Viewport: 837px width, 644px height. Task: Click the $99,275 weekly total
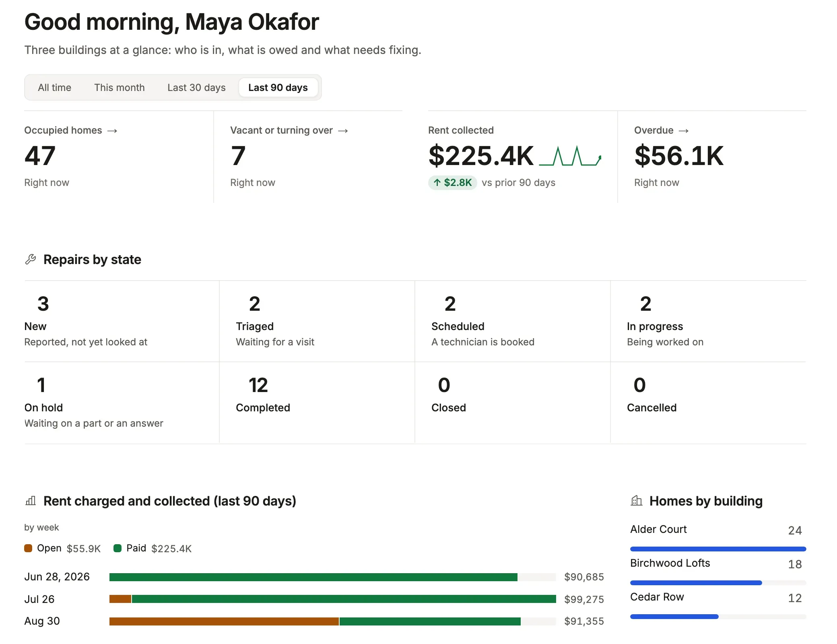[x=584, y=599]
